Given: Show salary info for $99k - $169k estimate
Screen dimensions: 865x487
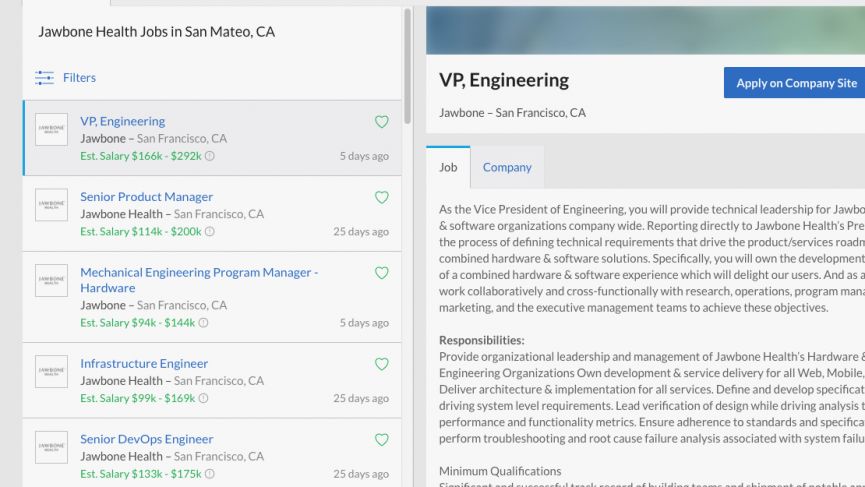Looking at the screenshot, I should pos(203,398).
